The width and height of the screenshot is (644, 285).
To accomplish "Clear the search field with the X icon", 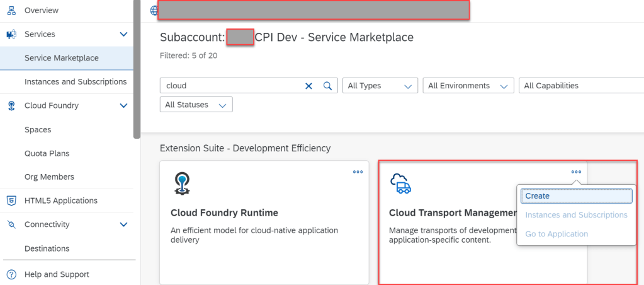I will (x=308, y=86).
